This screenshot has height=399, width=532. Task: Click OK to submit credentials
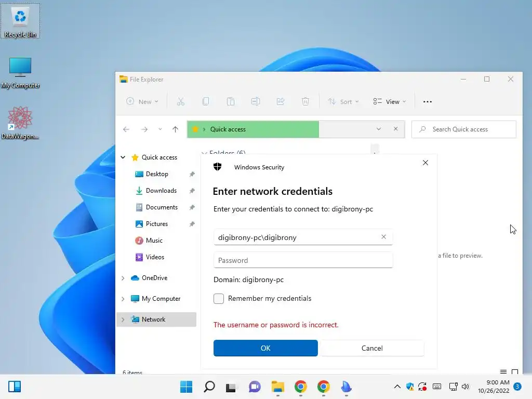point(265,348)
